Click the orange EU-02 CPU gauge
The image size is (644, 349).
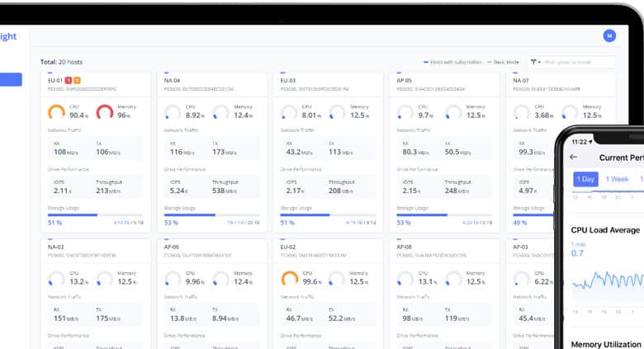coord(289,278)
